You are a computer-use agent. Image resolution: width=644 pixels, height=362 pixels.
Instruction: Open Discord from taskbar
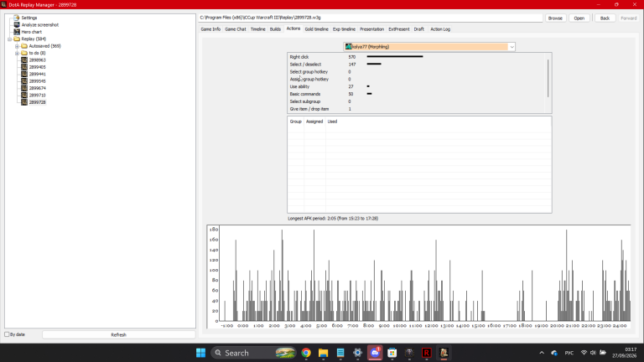375,353
